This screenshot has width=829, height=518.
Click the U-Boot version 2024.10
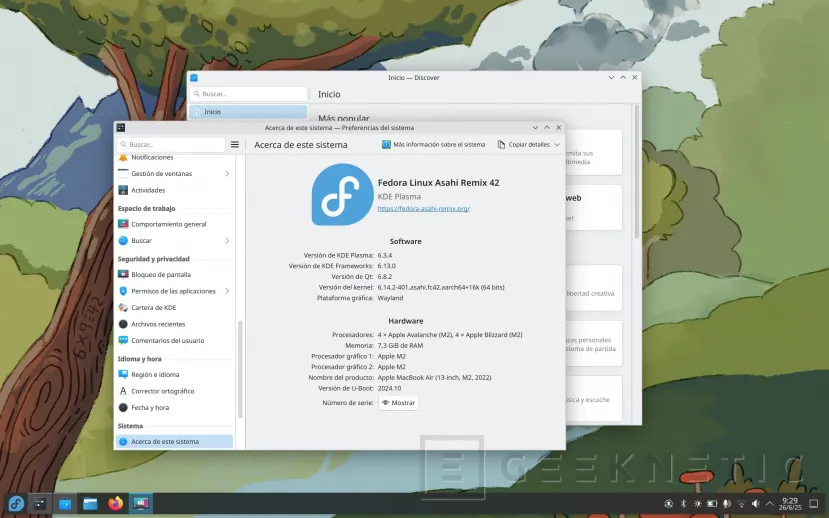389,388
